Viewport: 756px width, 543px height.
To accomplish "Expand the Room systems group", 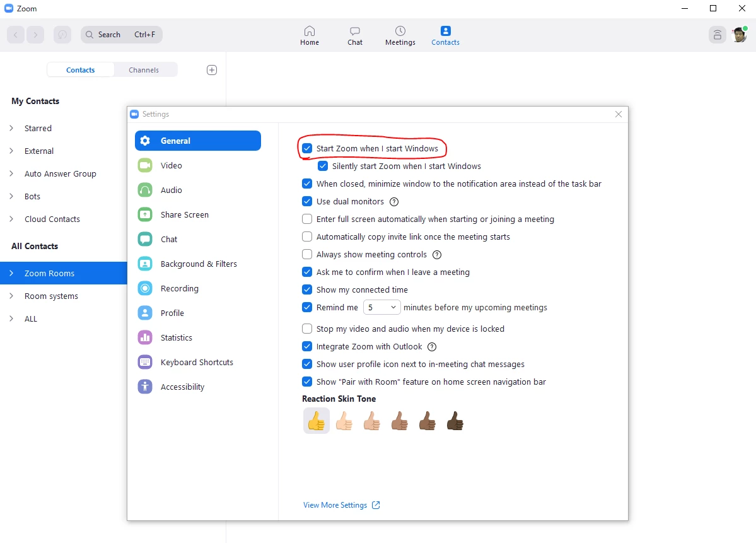I will [x=11, y=296].
